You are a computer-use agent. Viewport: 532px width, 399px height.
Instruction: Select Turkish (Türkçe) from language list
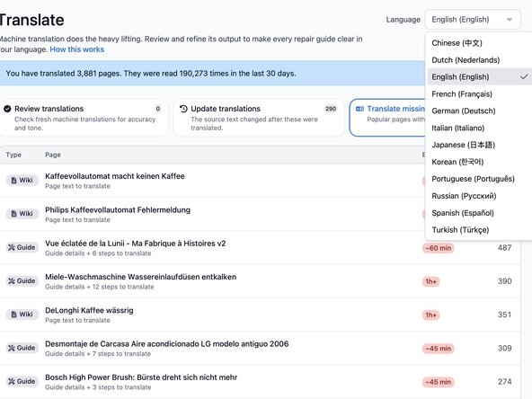[x=478, y=230]
